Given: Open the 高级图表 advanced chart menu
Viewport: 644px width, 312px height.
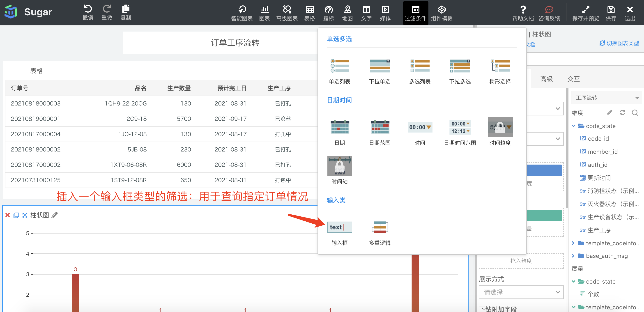Looking at the screenshot, I should [x=287, y=13].
